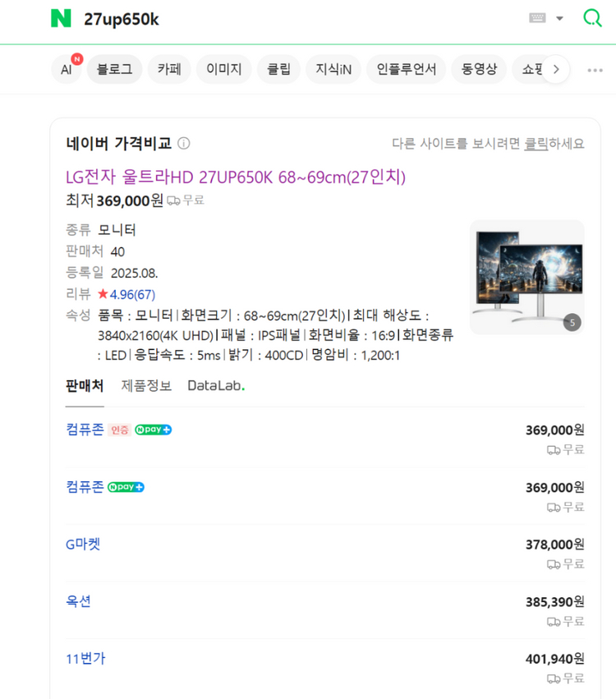
Task: Select the 판매처 tab
Action: [85, 385]
